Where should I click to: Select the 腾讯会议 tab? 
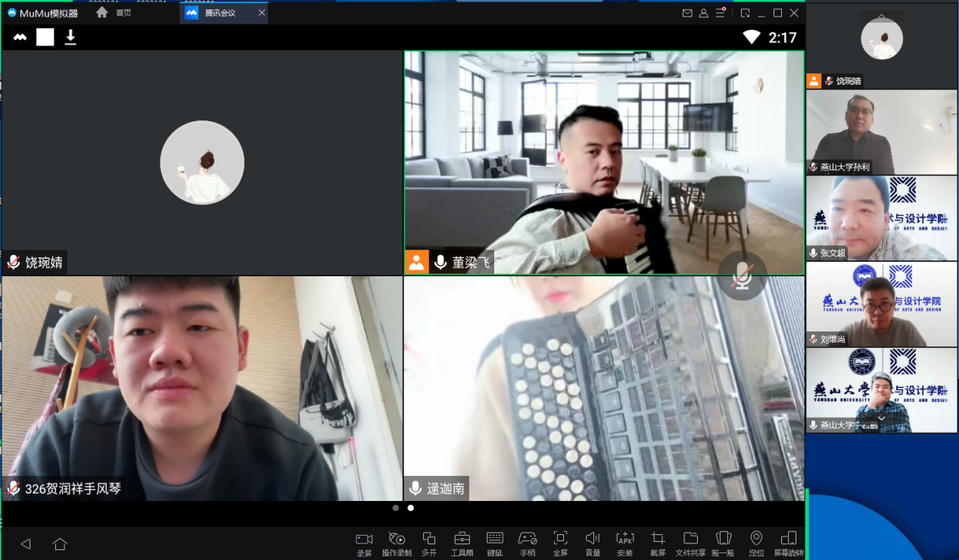pyautogui.click(x=220, y=13)
